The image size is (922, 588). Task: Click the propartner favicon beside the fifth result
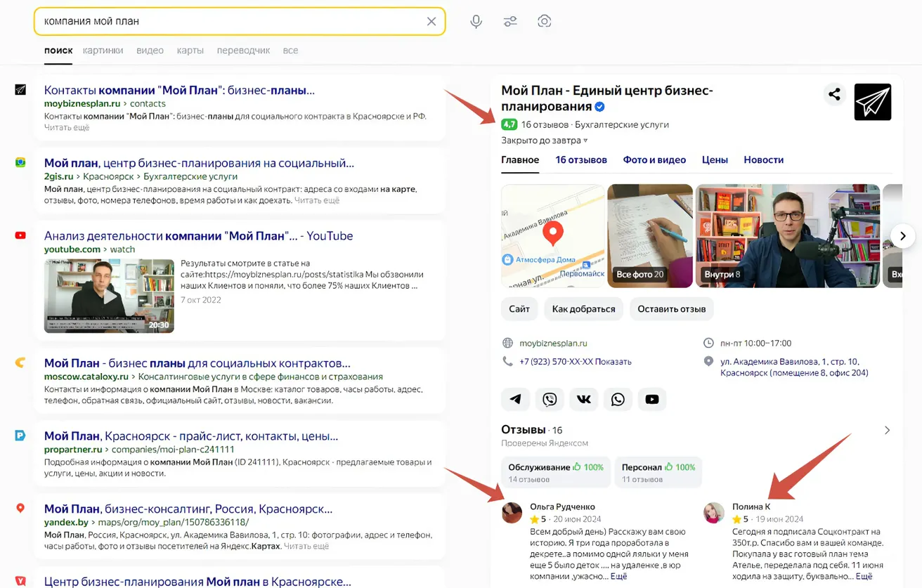click(x=21, y=436)
